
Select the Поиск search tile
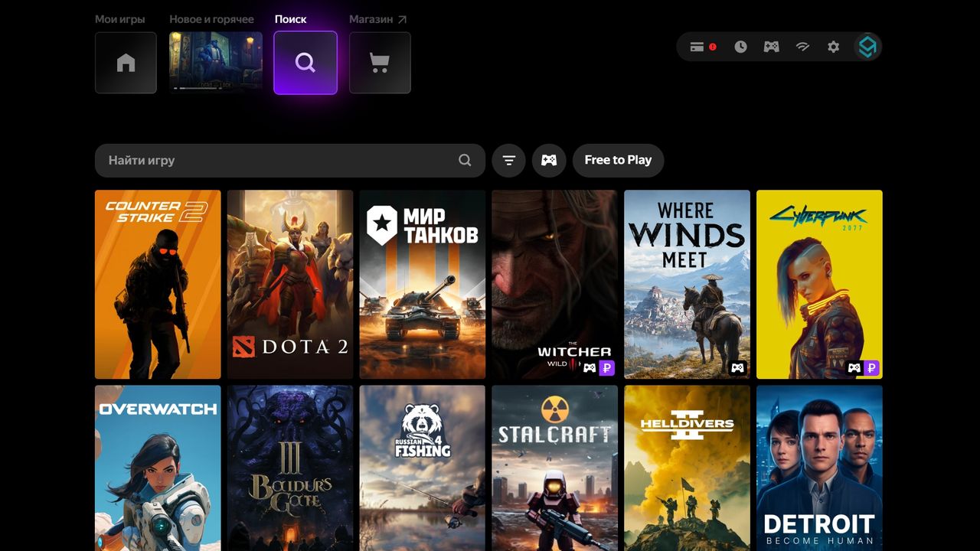coord(305,63)
